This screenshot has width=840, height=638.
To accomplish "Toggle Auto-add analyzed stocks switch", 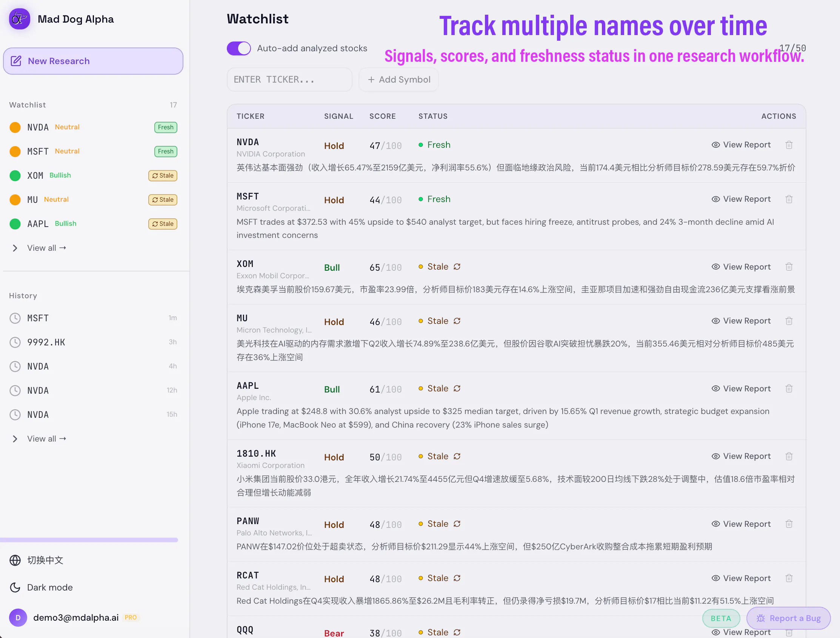I will pos(239,48).
